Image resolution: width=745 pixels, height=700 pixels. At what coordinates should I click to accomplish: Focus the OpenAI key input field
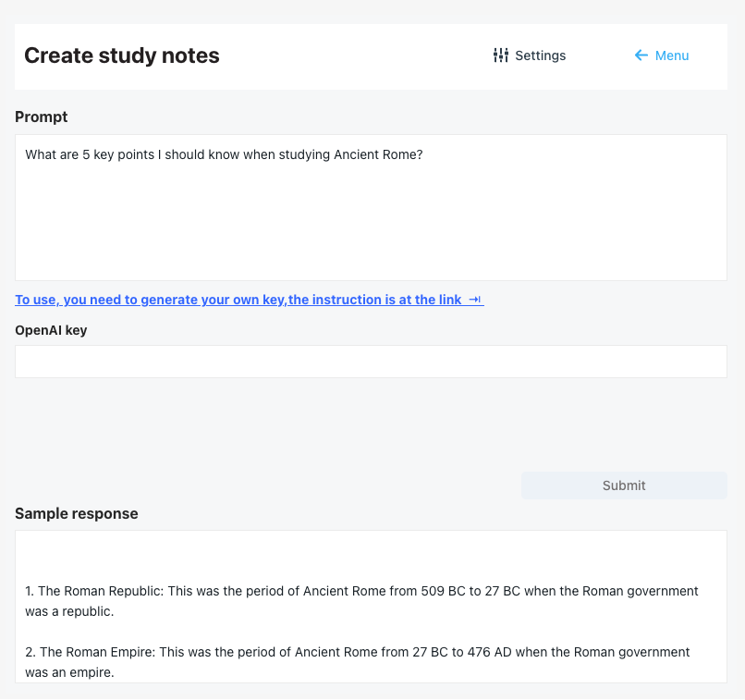pyautogui.click(x=370, y=361)
